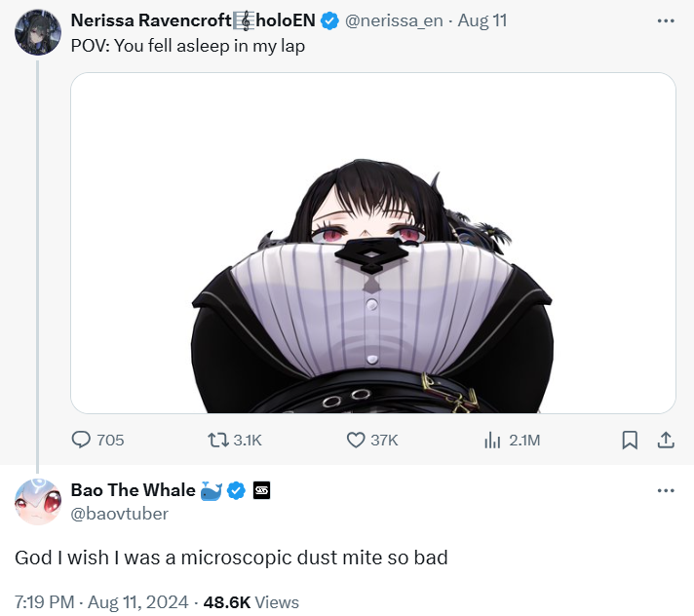View analytics icon showing 2.1M
The height and width of the screenshot is (616, 694).
point(492,440)
